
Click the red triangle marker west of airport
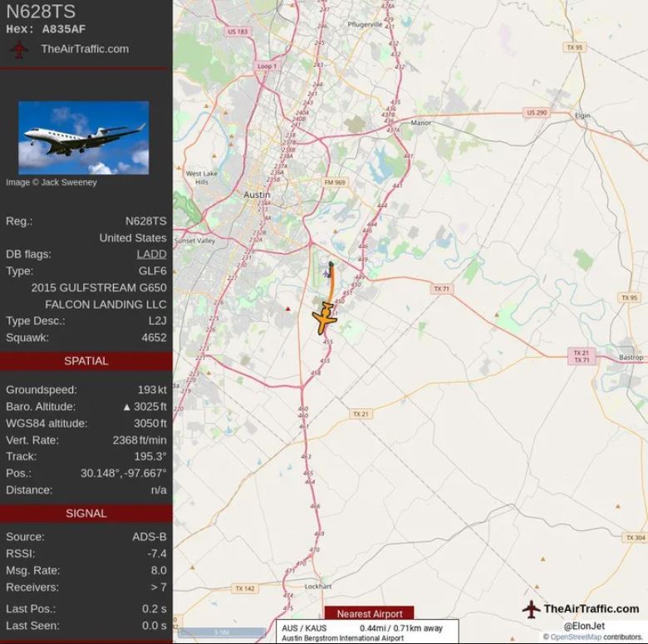coord(288,309)
